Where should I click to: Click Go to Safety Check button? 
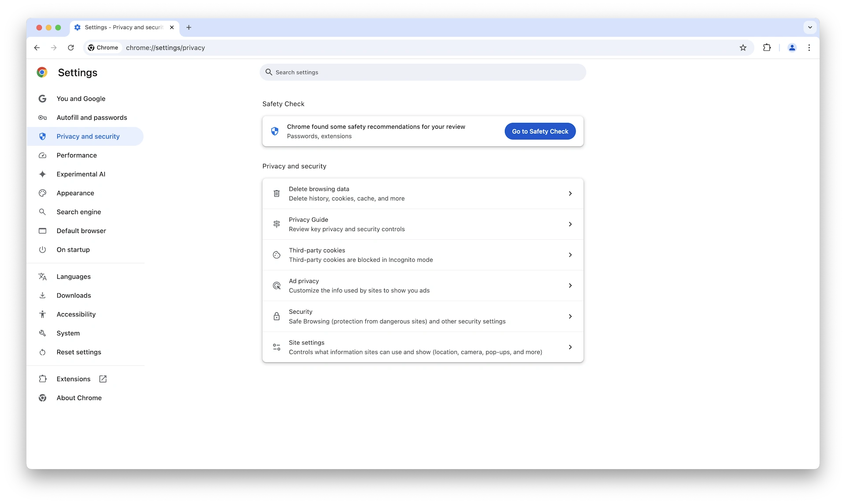pyautogui.click(x=540, y=131)
